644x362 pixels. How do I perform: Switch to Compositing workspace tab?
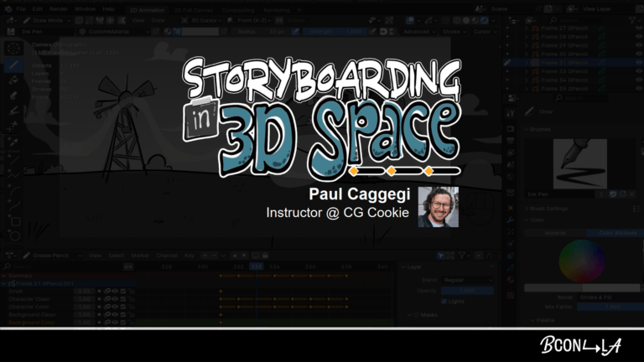238,10
